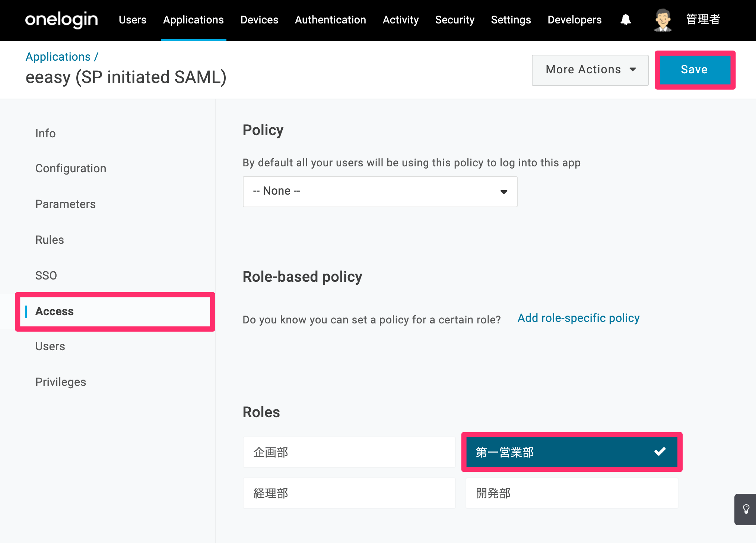Open the Users top menu

point(133,20)
